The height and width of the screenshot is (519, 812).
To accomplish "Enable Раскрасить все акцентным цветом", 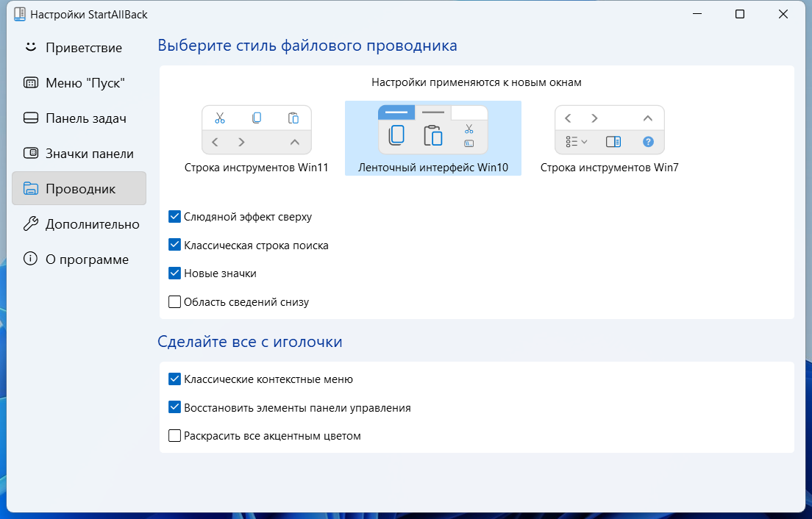I will (x=174, y=435).
